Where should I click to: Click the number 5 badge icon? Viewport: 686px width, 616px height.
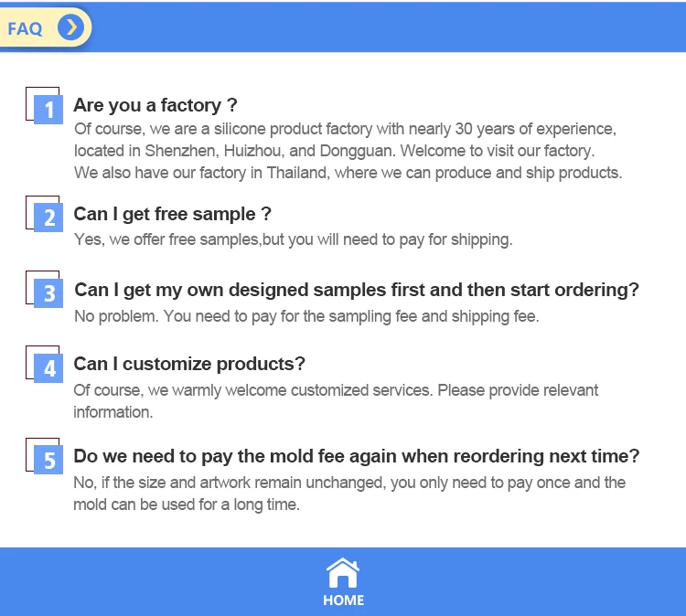click(x=49, y=460)
